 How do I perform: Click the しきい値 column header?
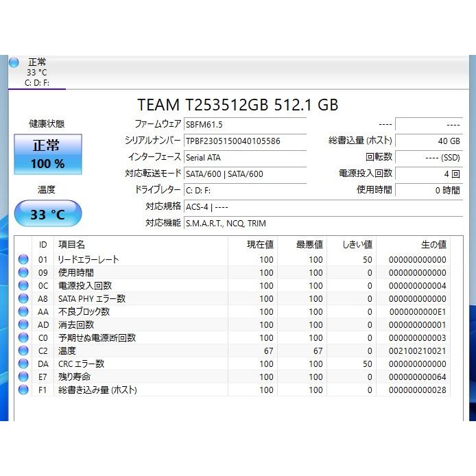(352, 245)
